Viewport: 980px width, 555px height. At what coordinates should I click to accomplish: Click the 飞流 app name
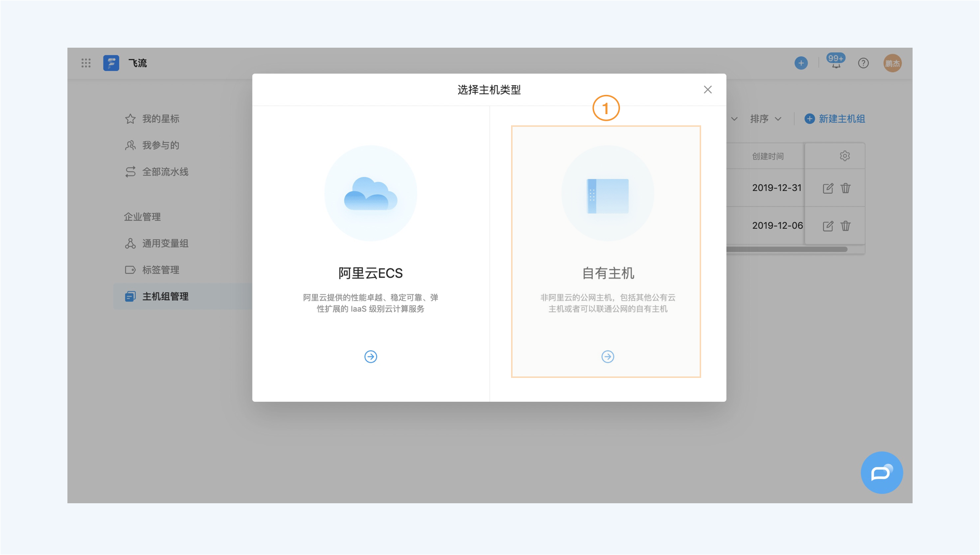tap(137, 63)
